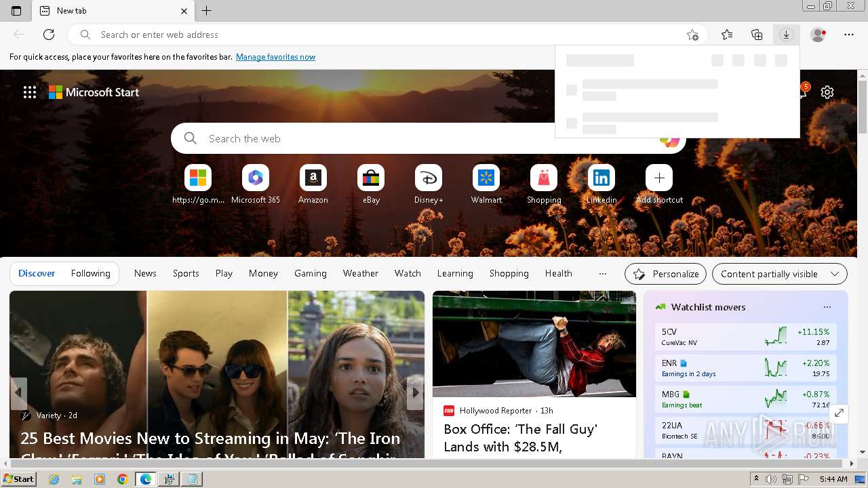Screen dimensions: 868x488
Task: Click the back navigation arrow
Action: coord(19,35)
